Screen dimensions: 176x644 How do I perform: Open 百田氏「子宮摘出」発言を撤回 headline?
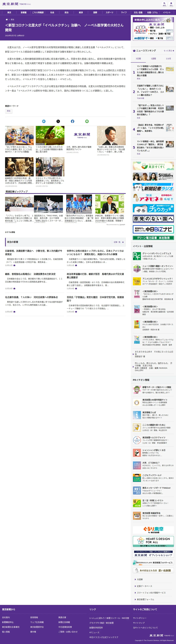coord(95,299)
